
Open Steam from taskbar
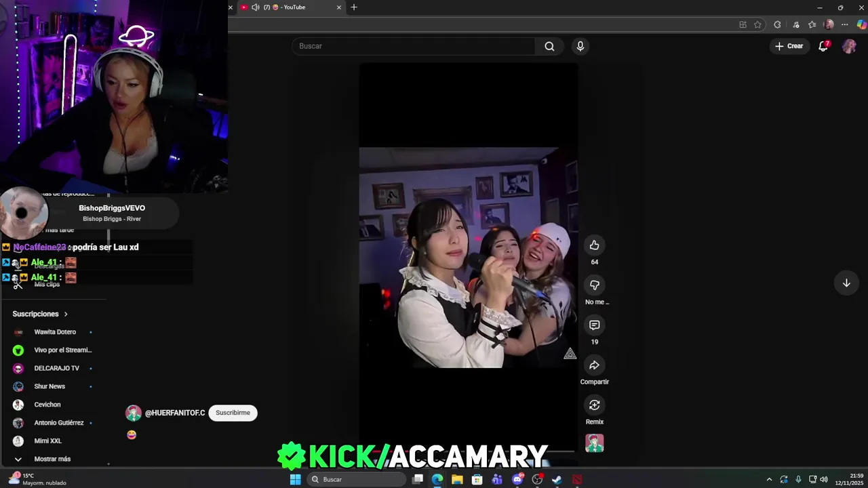click(x=557, y=479)
